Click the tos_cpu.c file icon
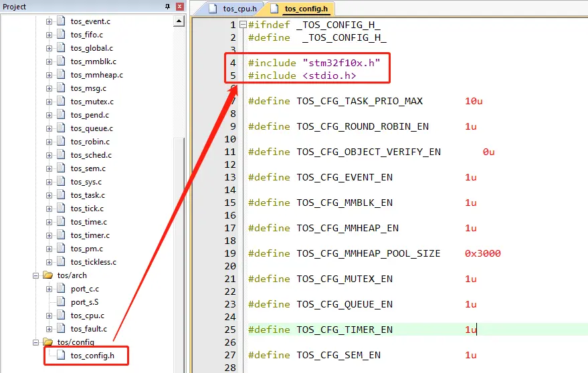Image resolution: width=588 pixels, height=373 pixels. click(61, 316)
